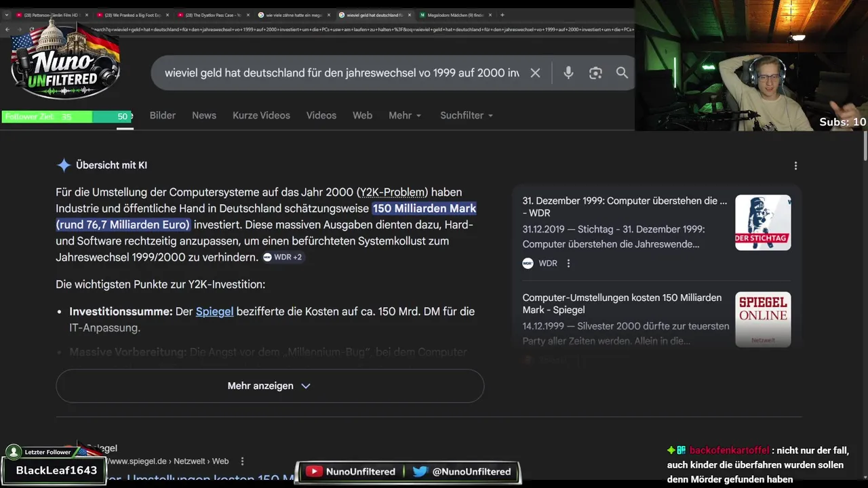Click the Y2K-Problem underlined term
The width and height of the screenshot is (868, 488).
click(x=393, y=192)
